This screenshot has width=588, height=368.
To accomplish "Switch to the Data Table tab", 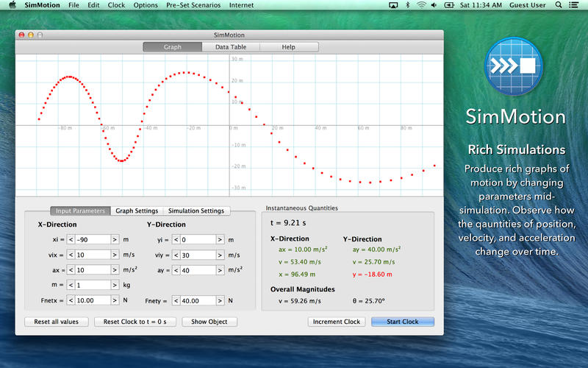I will pos(231,47).
